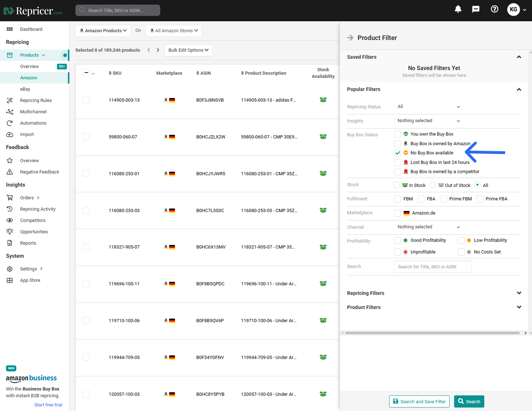Open the help question mark icon
This screenshot has height=411, width=532.
(x=495, y=9)
